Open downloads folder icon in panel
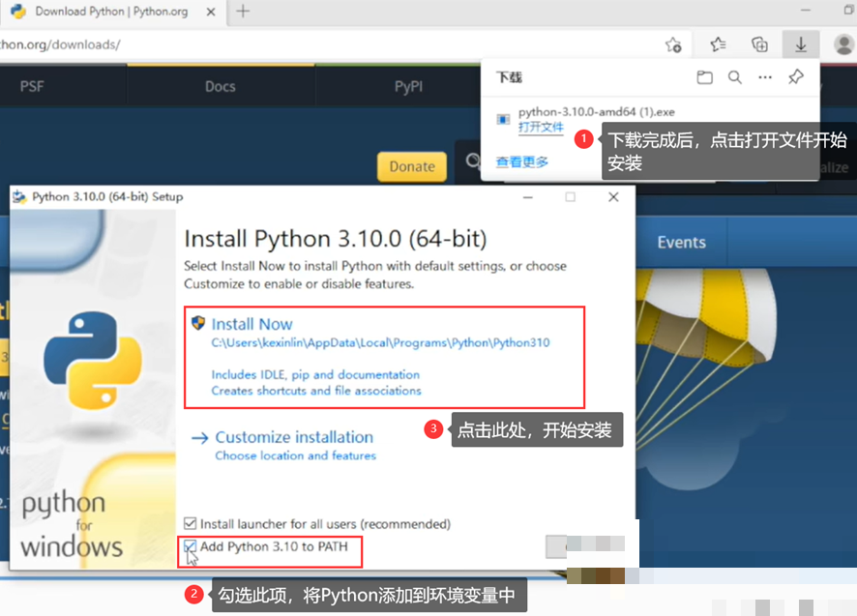Viewport: 857px width, 616px height. point(704,77)
